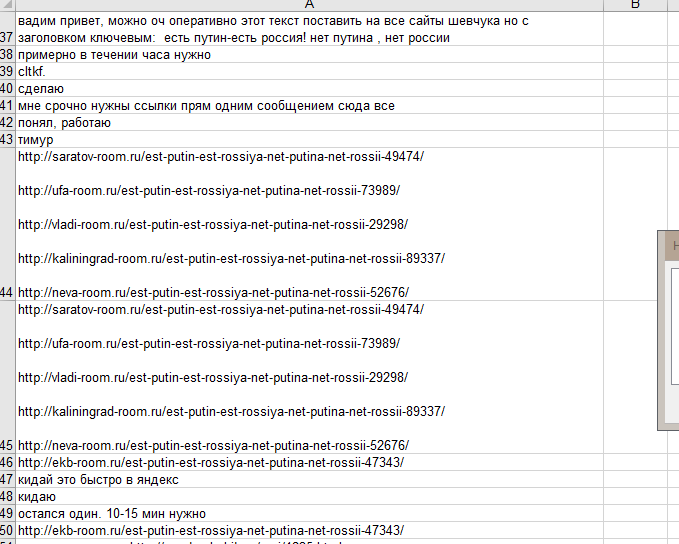
Task: Select the row 44 cell with five URLs
Action: (310, 224)
